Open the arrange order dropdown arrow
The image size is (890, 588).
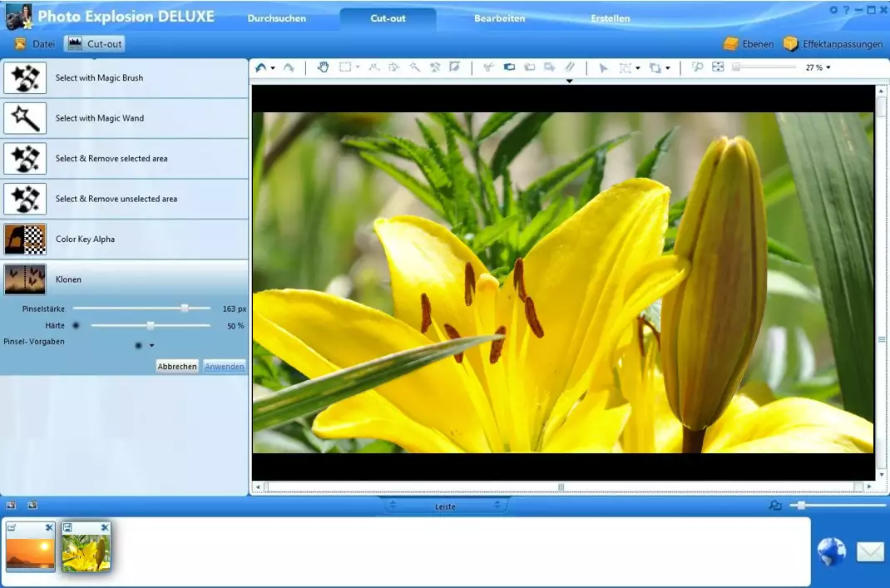click(667, 68)
